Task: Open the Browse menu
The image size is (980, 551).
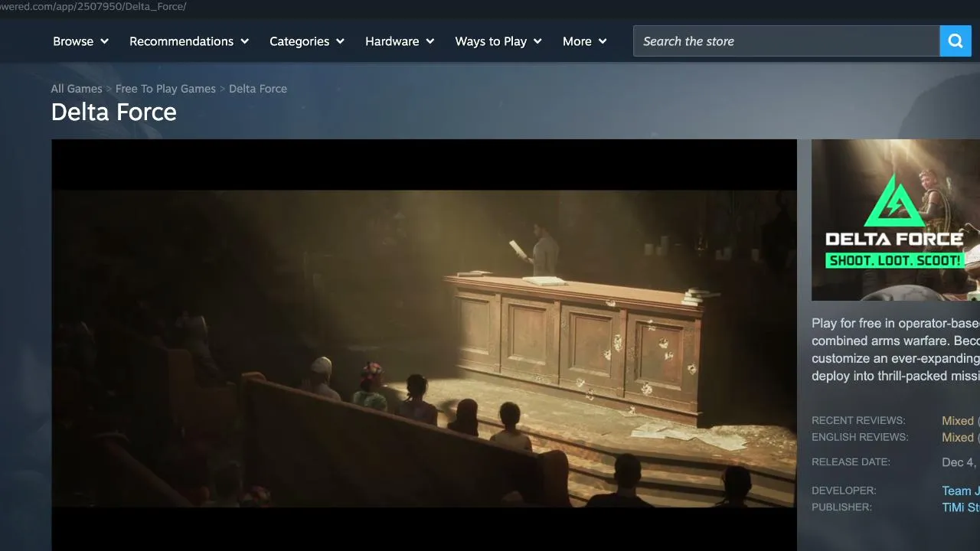Action: click(x=81, y=41)
